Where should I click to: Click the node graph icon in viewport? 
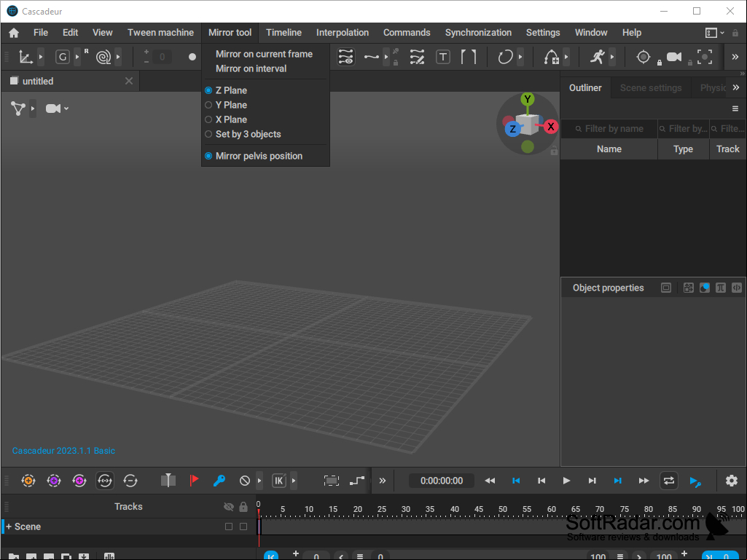18,109
